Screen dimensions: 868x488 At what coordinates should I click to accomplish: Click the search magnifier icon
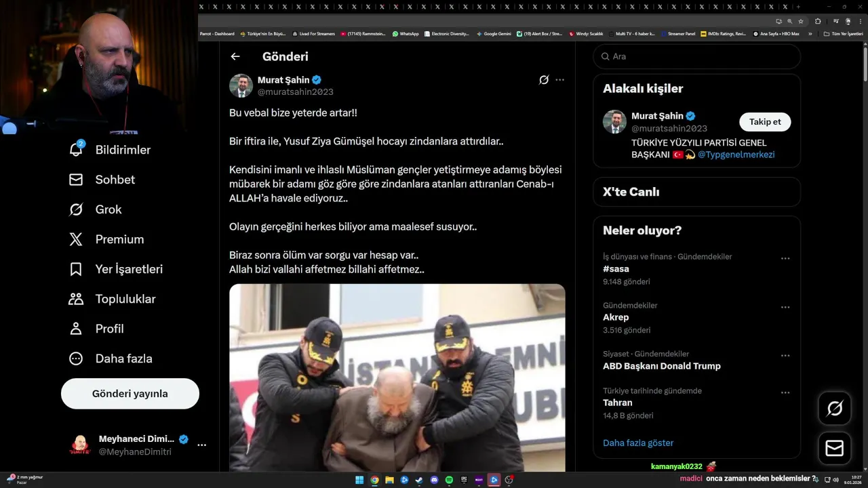pyautogui.click(x=605, y=56)
